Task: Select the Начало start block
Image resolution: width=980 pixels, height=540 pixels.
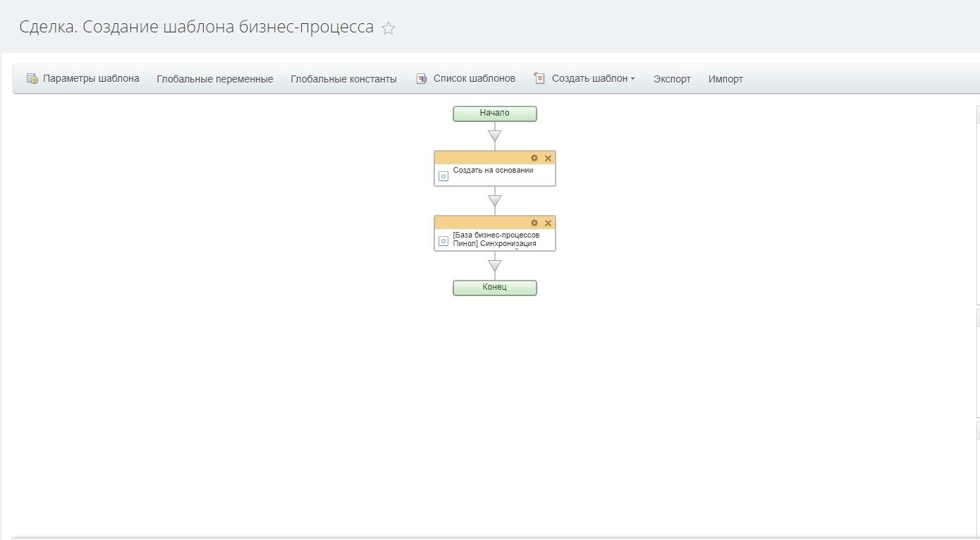Action: point(494,113)
